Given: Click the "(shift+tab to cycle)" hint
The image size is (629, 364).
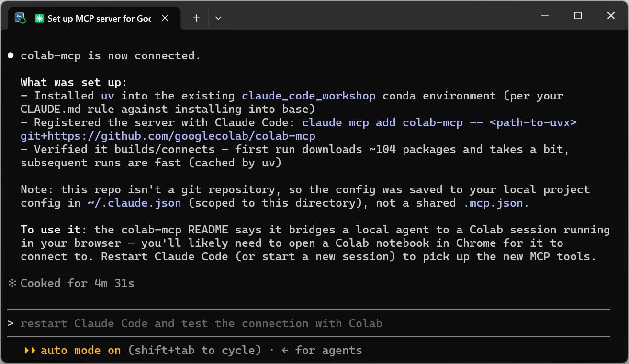Looking at the screenshot, I should click(x=194, y=350).
